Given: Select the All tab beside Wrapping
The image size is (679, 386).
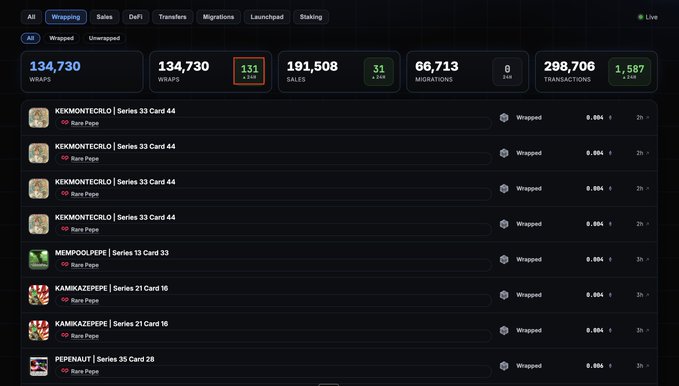Looking at the screenshot, I should [x=31, y=17].
